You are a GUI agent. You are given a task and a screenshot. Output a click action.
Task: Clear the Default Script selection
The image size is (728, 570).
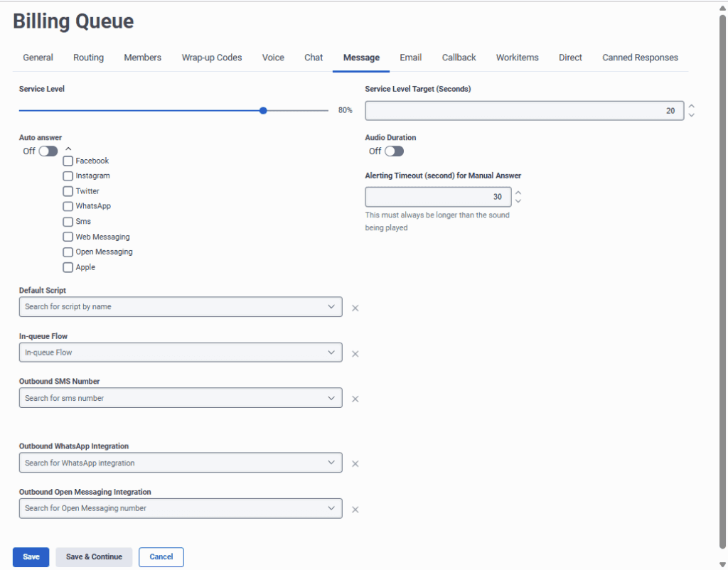[355, 308]
